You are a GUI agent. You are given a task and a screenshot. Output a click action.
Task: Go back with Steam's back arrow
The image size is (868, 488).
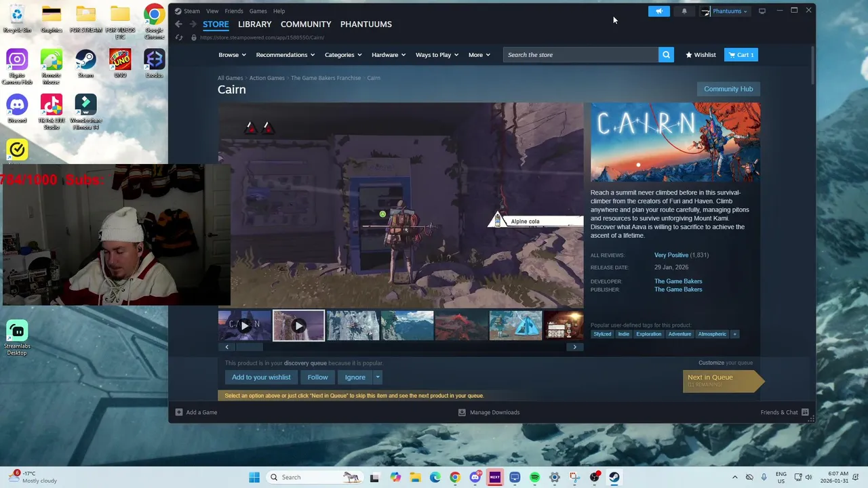[178, 24]
